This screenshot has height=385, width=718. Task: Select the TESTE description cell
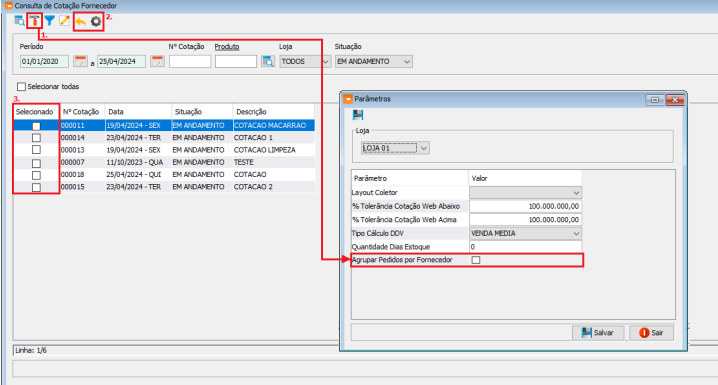[x=273, y=163]
